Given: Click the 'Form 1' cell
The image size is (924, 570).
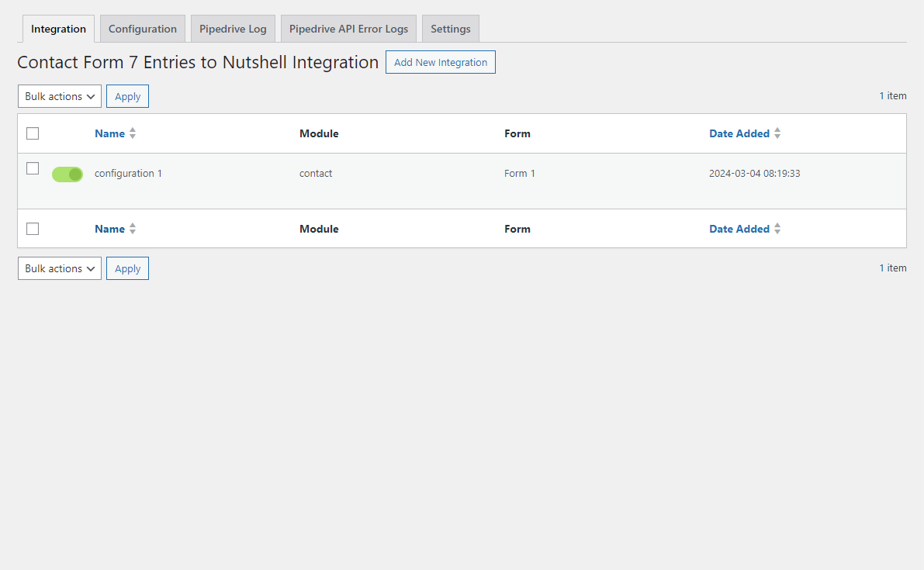Looking at the screenshot, I should coord(520,174).
